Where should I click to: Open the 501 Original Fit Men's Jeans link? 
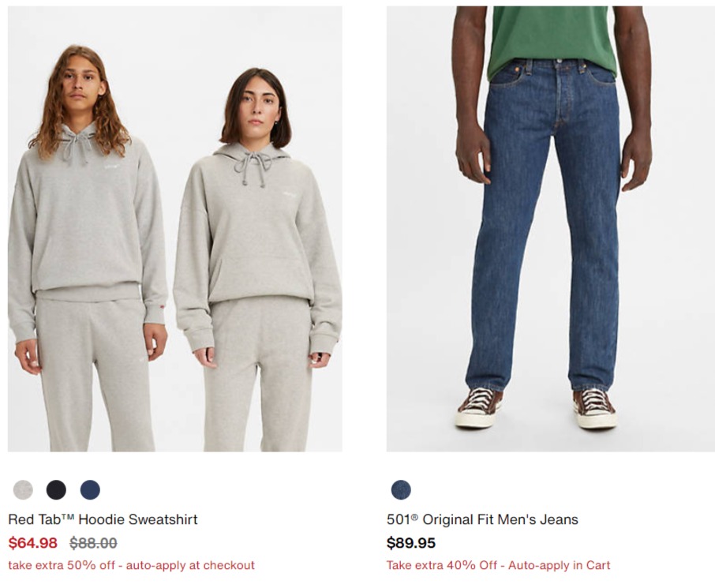pos(482,519)
